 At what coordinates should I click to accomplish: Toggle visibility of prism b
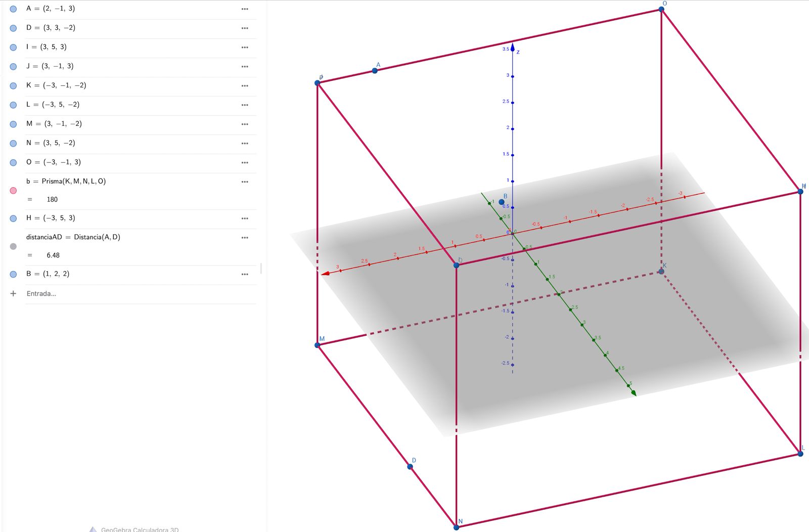(x=13, y=191)
